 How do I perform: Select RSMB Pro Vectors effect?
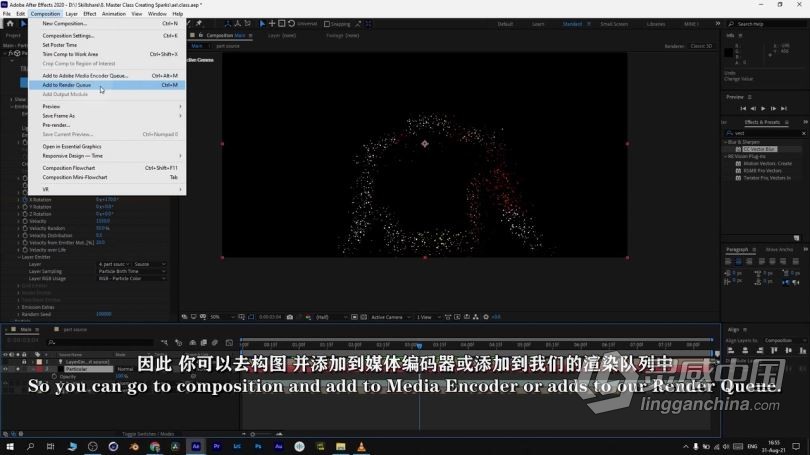point(762,170)
